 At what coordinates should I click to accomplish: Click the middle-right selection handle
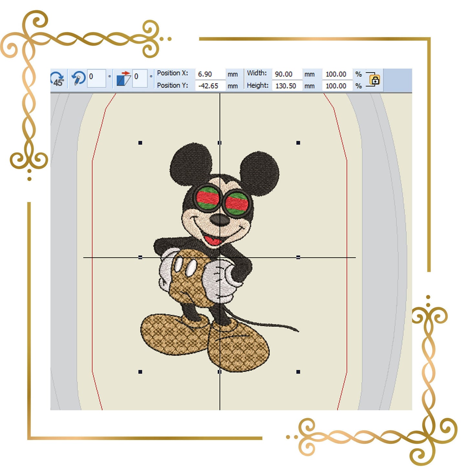pos(298,257)
